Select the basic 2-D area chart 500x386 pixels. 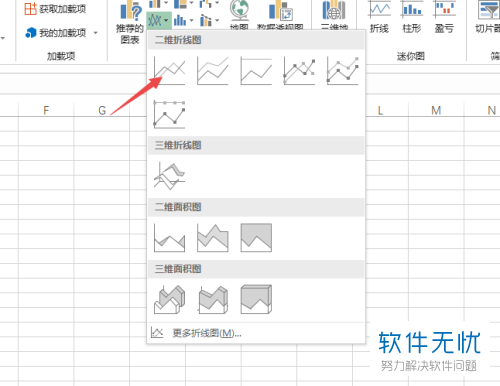pos(169,238)
